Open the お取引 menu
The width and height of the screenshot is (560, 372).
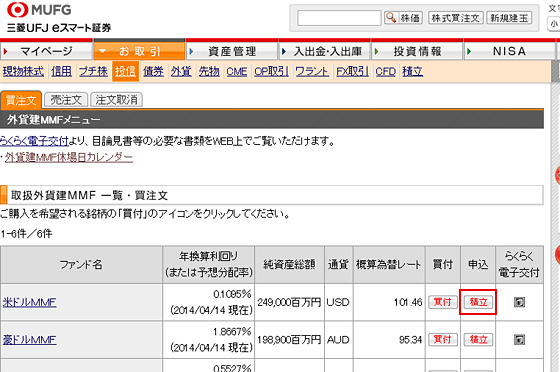139,51
